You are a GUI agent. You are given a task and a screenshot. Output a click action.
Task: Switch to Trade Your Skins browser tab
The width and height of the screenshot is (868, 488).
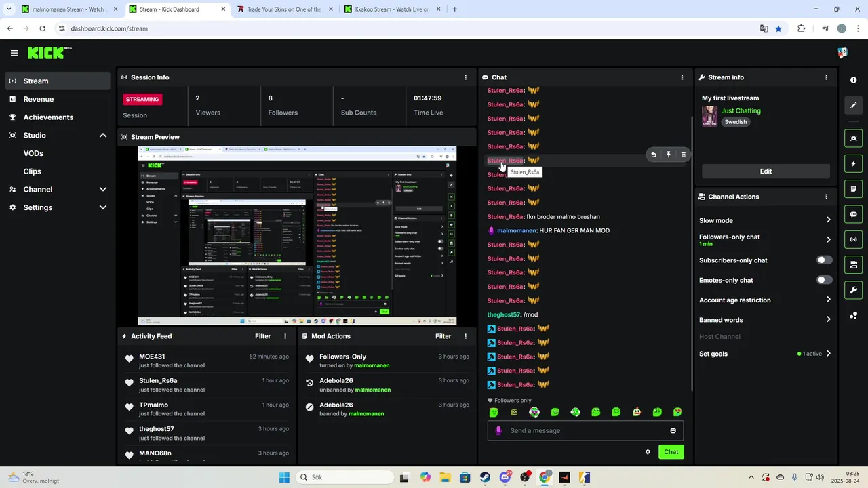(283, 9)
